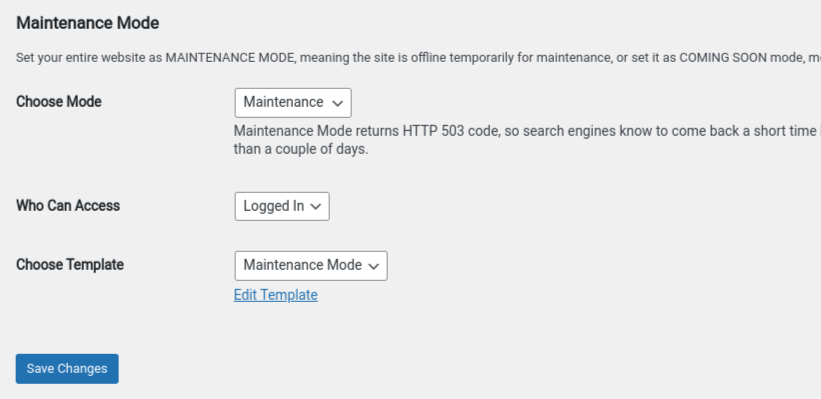Image resolution: width=821 pixels, height=399 pixels.
Task: Select the 'Maintenance Mode' text in template selector
Action: click(x=303, y=265)
